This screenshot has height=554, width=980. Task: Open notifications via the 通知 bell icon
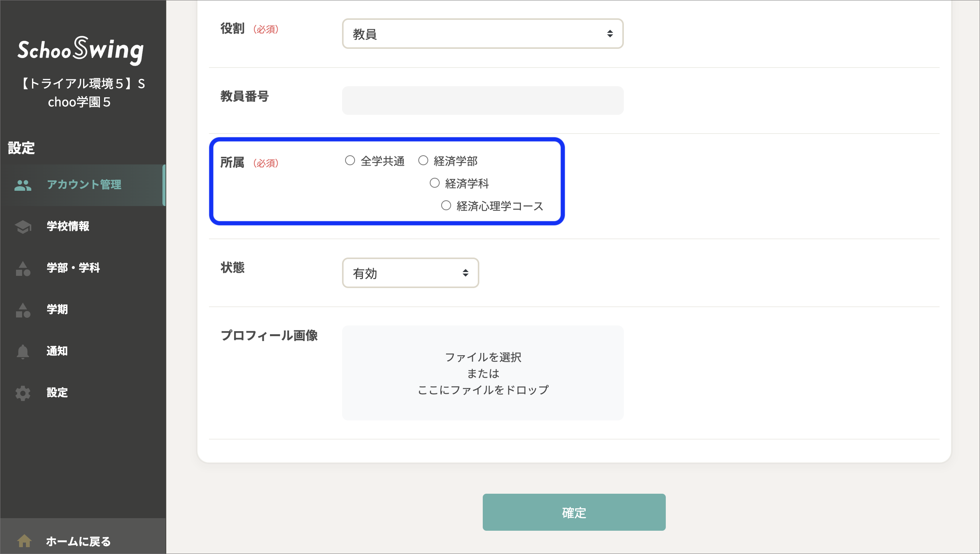[x=23, y=351]
